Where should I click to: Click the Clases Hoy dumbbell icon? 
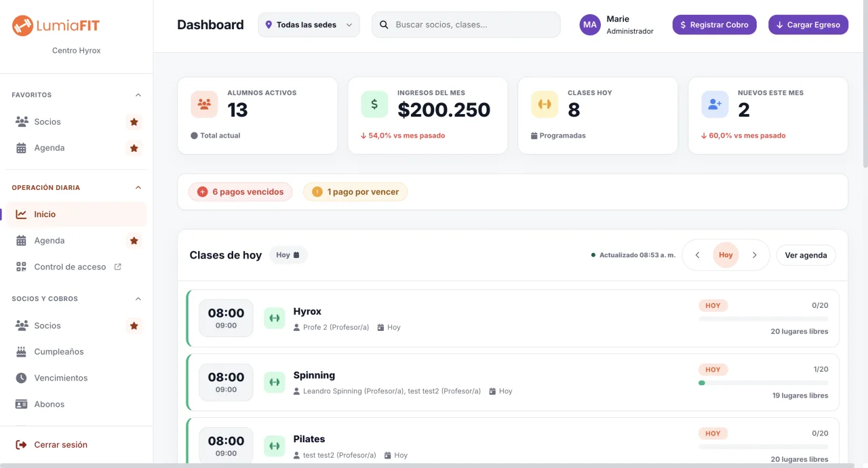point(545,104)
